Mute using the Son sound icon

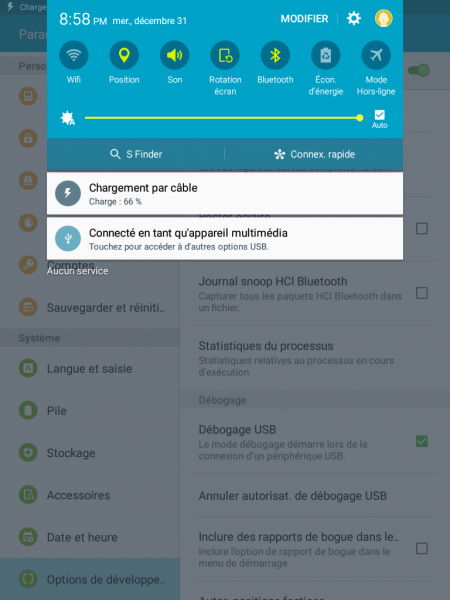pyautogui.click(x=174, y=55)
